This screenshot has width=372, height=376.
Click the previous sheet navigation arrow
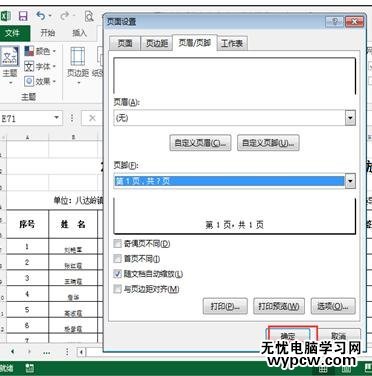coord(13,352)
